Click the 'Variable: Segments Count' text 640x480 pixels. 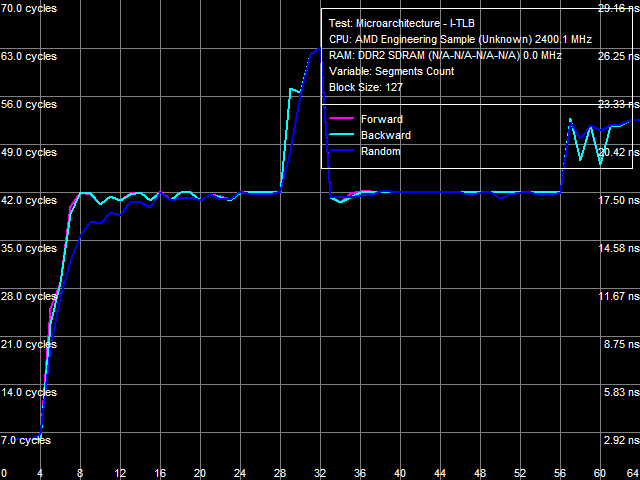tap(391, 71)
